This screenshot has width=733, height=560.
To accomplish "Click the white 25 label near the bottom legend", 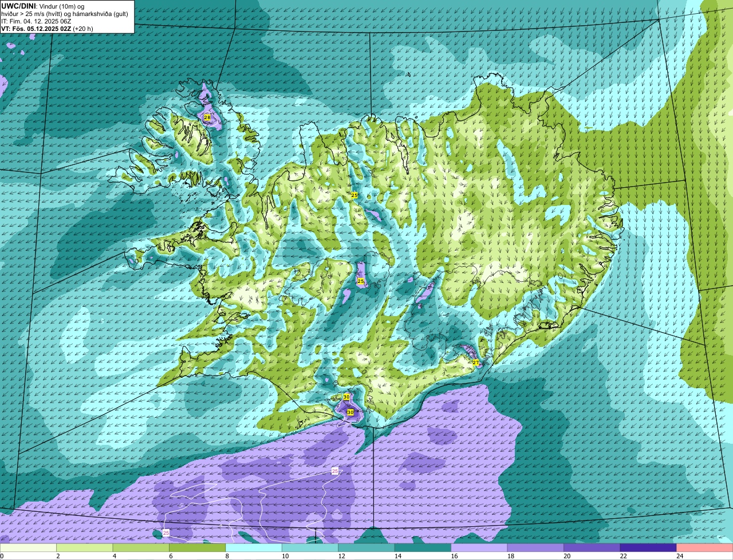I will coord(166,533).
